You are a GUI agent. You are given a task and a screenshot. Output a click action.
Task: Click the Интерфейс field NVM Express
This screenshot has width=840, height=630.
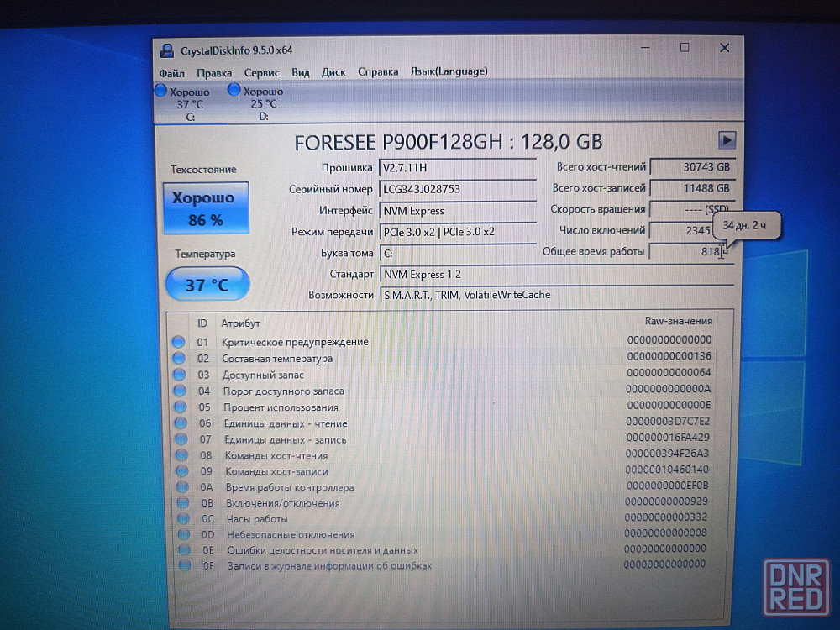(x=458, y=211)
